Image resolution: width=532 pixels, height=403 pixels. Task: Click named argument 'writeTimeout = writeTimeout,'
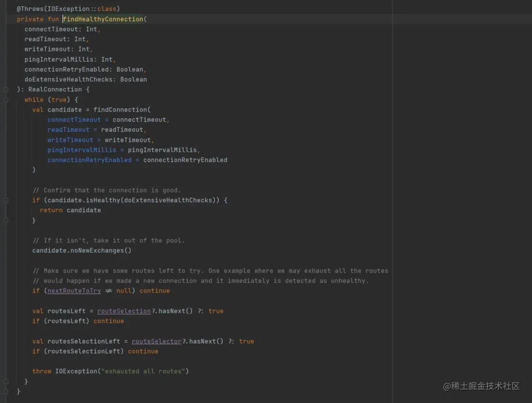101,140
